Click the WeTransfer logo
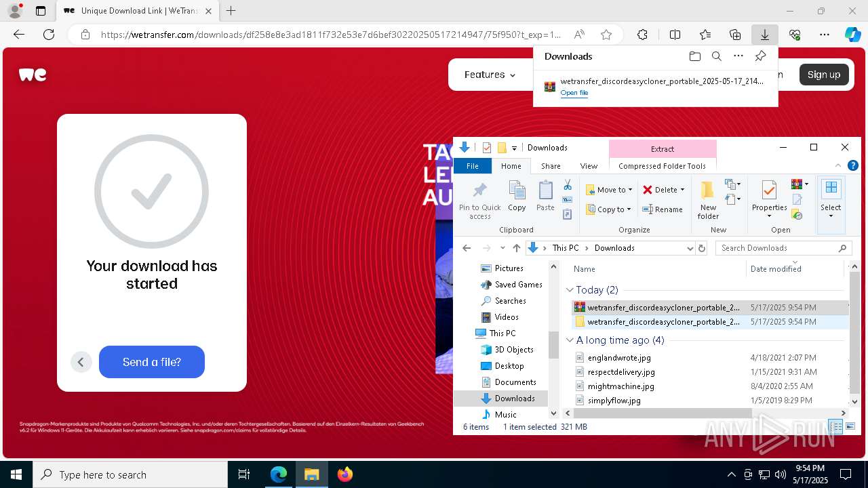This screenshot has width=868, height=488. [33, 75]
